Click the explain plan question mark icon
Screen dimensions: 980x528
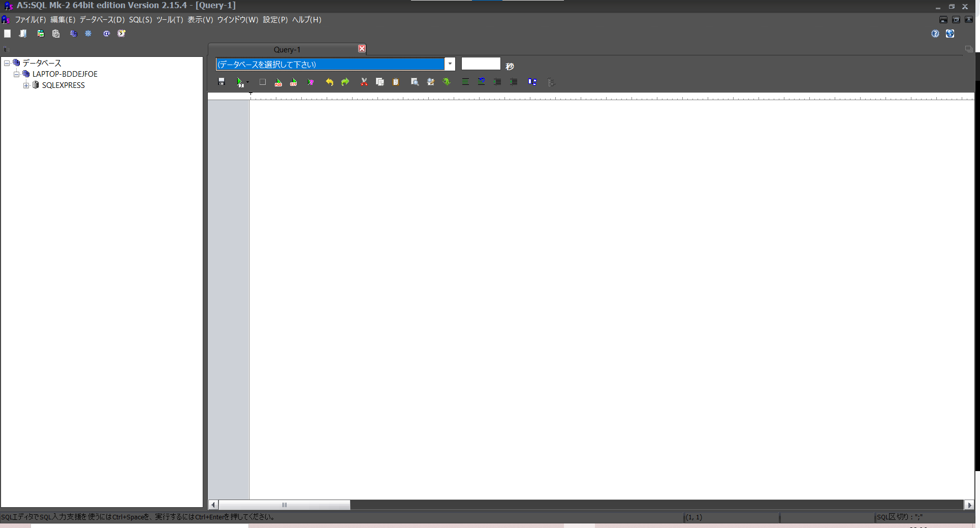[310, 82]
